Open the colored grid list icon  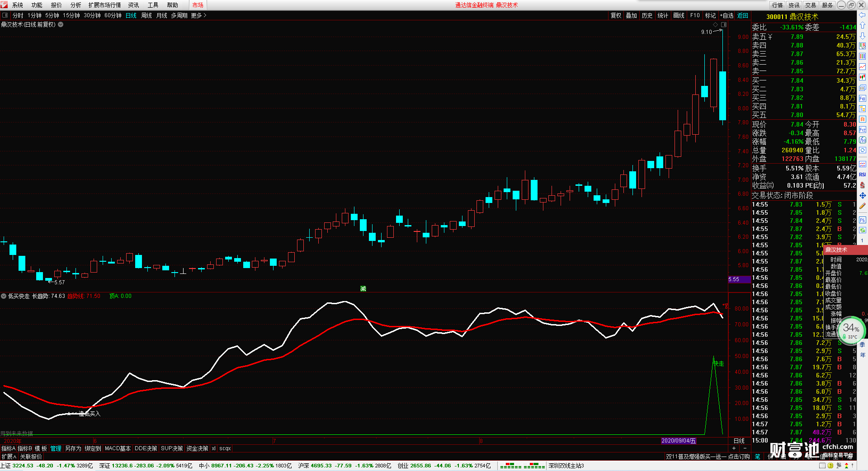[x=863, y=57]
